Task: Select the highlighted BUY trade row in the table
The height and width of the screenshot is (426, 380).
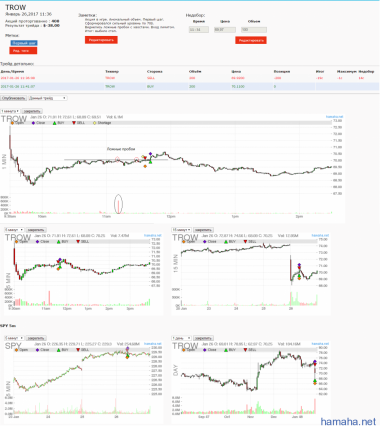Action: coord(189,87)
